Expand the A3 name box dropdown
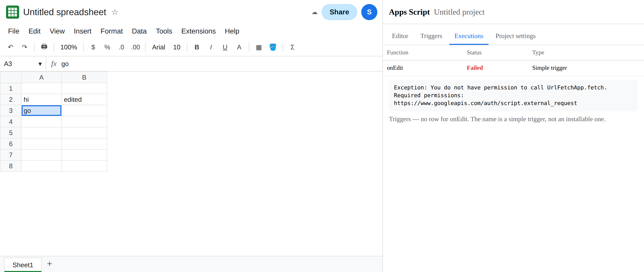Image resolution: width=644 pixels, height=272 pixels. tap(40, 64)
